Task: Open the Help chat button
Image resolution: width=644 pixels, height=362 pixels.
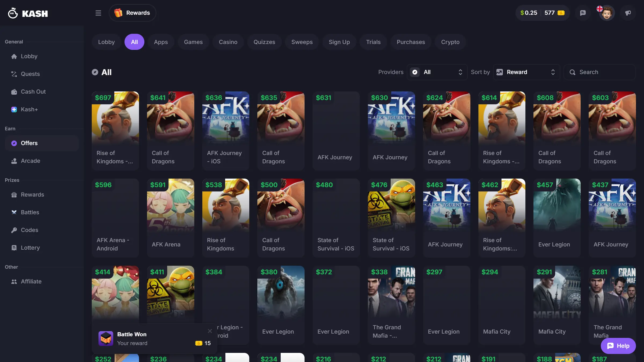Action: [x=618, y=346]
